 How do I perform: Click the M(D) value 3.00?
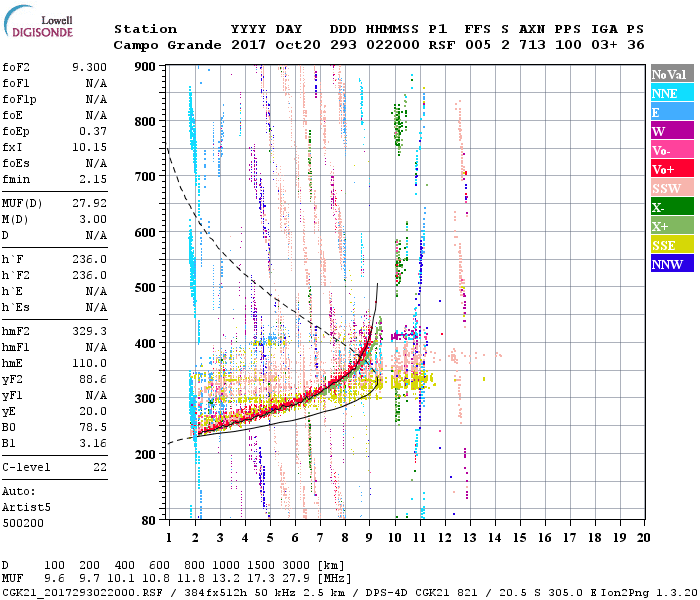coord(93,219)
